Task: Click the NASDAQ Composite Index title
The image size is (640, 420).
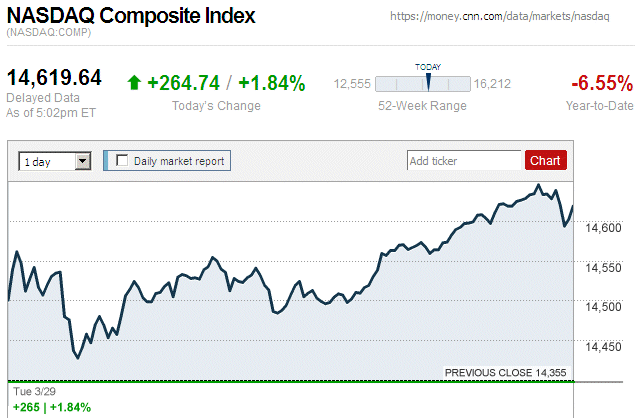Action: (x=131, y=17)
